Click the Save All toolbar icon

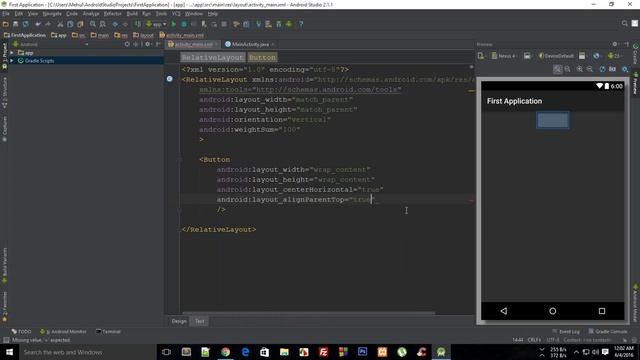[16, 24]
